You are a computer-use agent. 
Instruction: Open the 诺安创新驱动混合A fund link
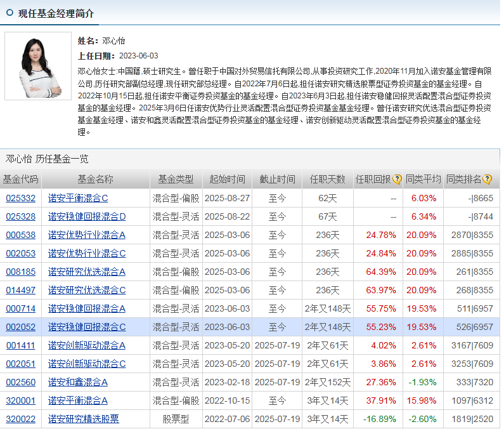(87, 345)
